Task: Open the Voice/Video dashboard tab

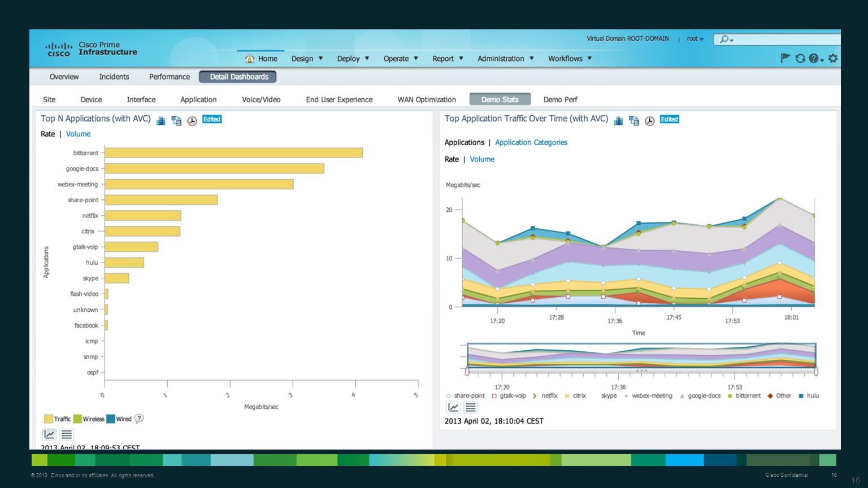Action: coord(261,99)
